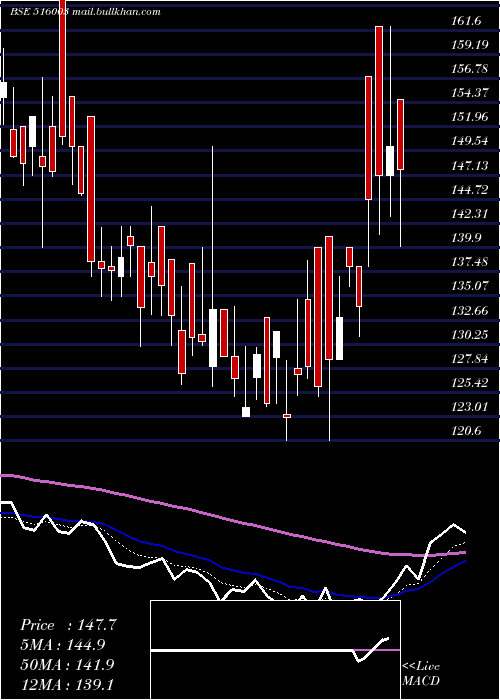500x700 pixels.
Task: Click the 159.19 price axis label
Action: [470, 45]
